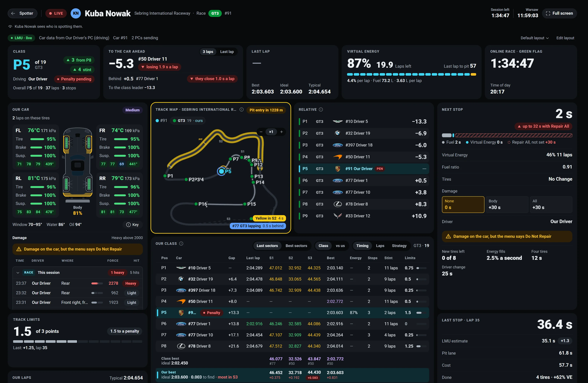Select All +30 s repair option
588x383 pixels.
[x=551, y=205]
